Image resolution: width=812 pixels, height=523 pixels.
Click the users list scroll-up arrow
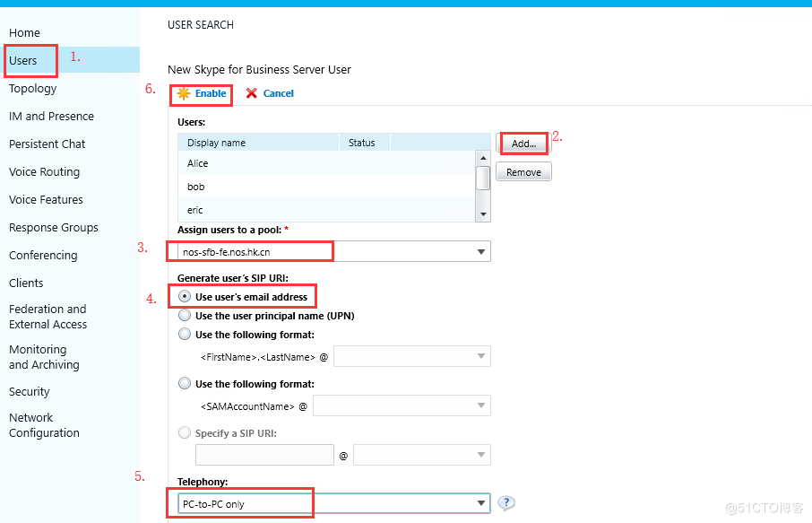pyautogui.click(x=483, y=158)
